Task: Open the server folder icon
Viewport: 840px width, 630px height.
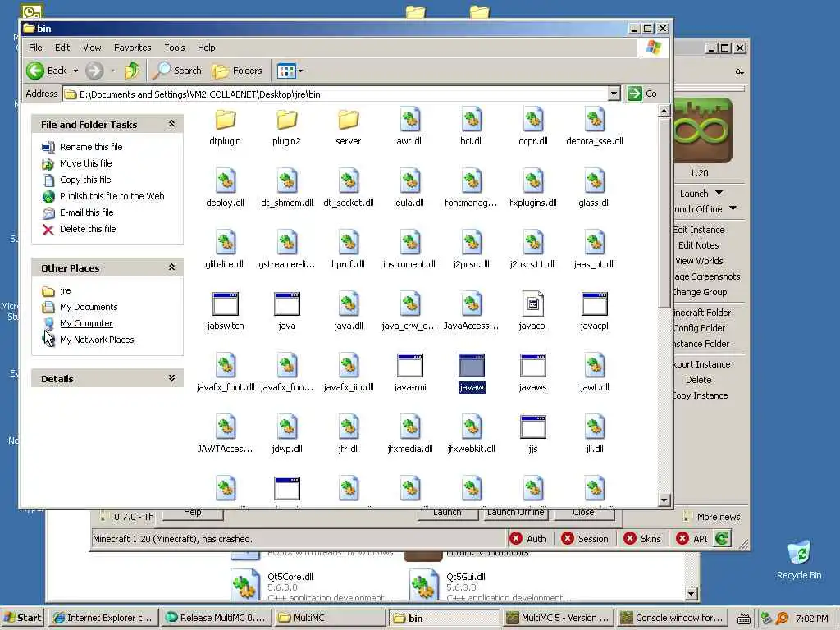Action: 348,120
